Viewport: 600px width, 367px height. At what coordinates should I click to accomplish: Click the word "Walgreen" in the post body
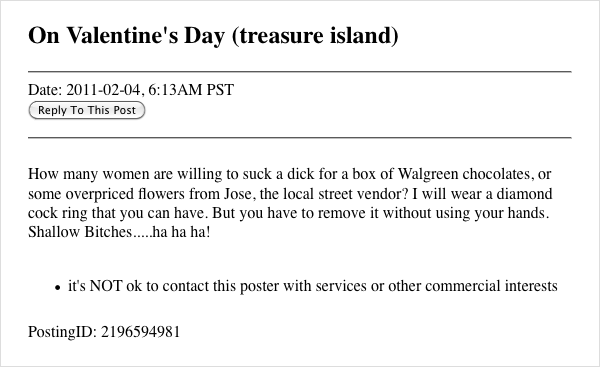428,174
